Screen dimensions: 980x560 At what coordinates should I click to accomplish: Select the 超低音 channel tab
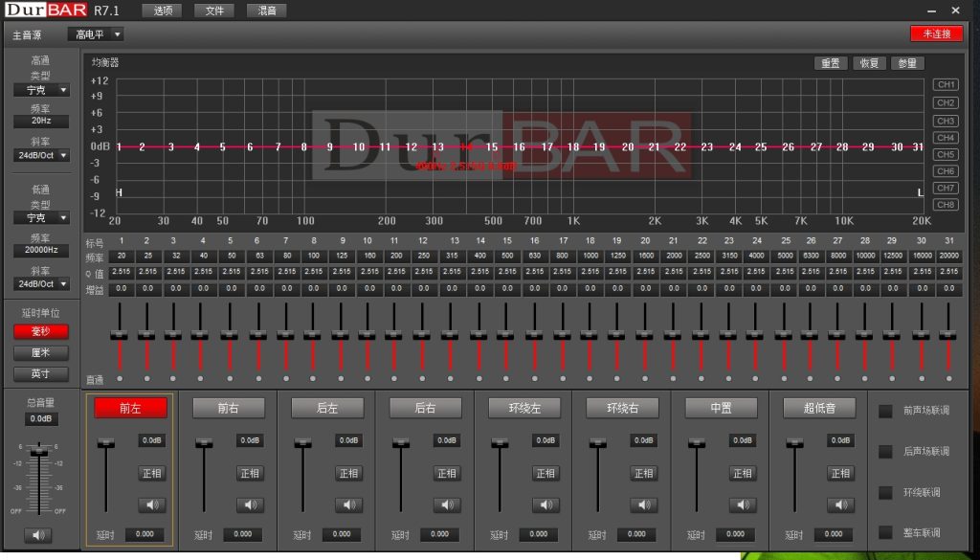[x=819, y=408]
